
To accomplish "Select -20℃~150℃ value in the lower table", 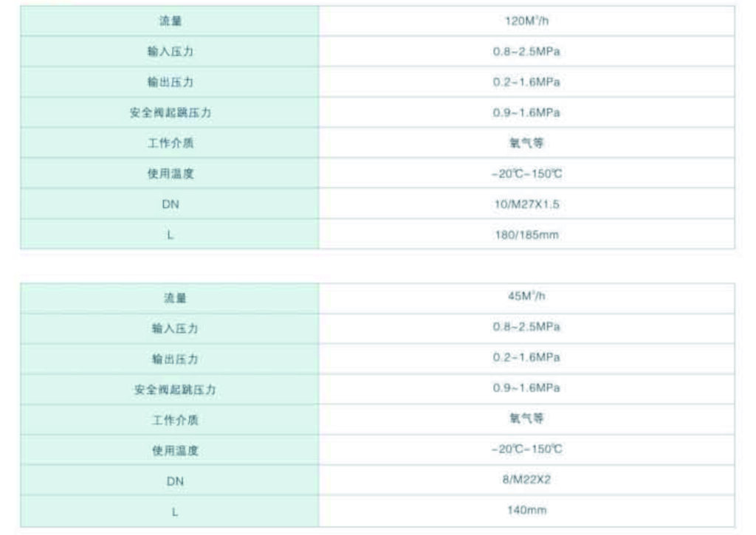I will tap(526, 449).
